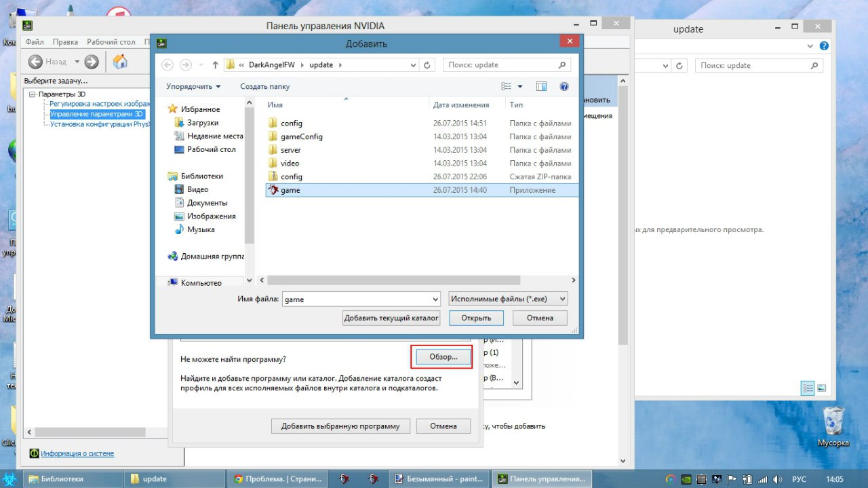Open the address dropdown in the update window

coord(665,66)
